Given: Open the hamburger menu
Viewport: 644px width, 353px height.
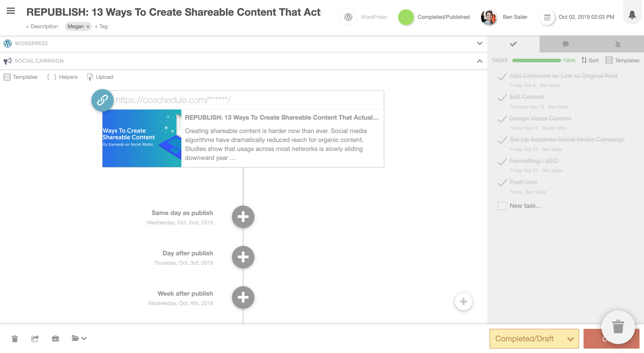Looking at the screenshot, I should (x=11, y=11).
